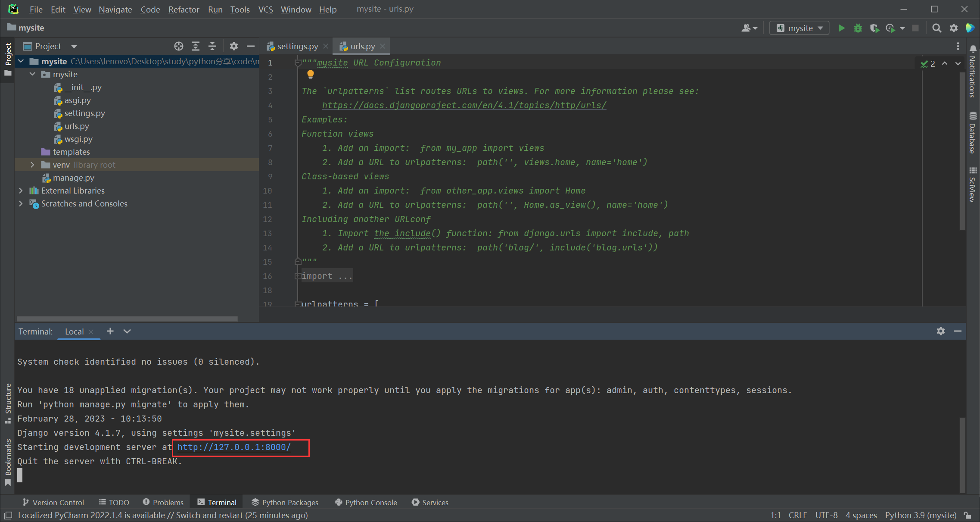Click the 4 spaces indent widget

click(x=861, y=515)
